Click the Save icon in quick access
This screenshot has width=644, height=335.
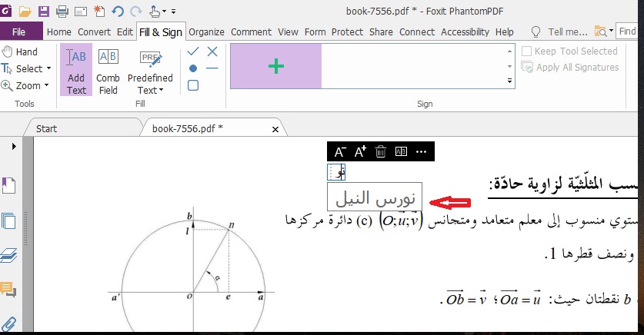[x=43, y=11]
